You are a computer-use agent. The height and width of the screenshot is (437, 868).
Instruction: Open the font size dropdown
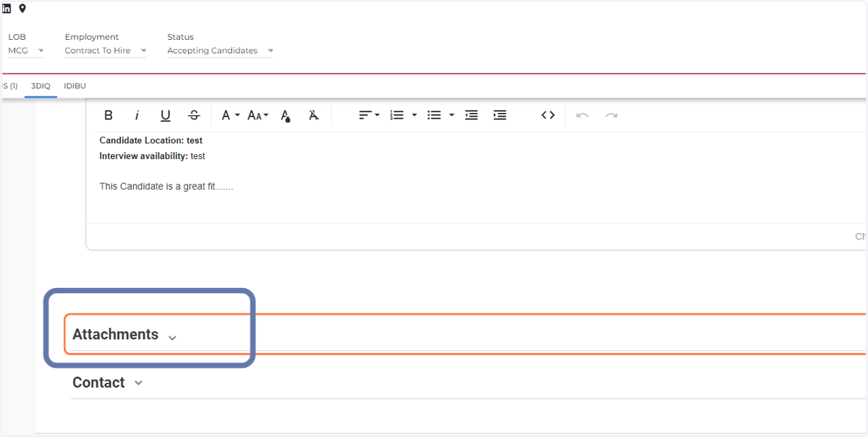258,115
